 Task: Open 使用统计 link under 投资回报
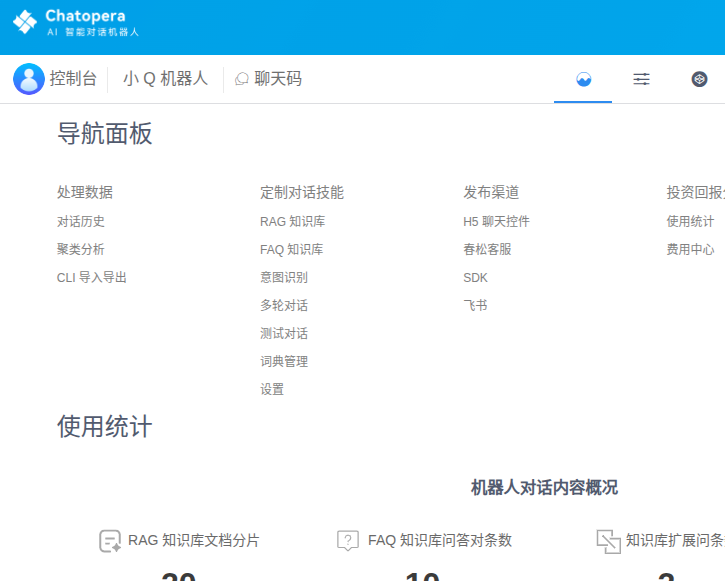[690, 221]
